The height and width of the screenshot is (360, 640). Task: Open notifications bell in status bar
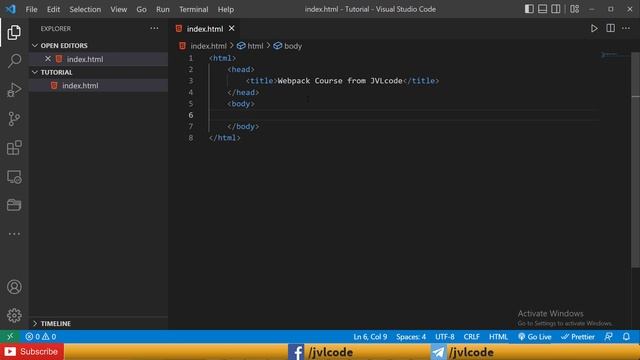pyautogui.click(x=626, y=337)
